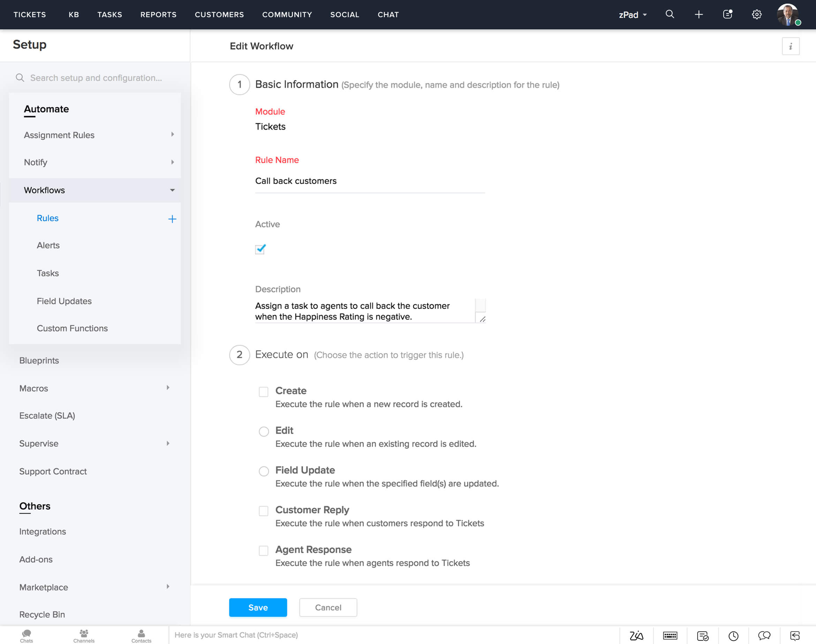816x644 pixels.
Task: Select the Field Update radio button trigger
Action: pos(264,470)
